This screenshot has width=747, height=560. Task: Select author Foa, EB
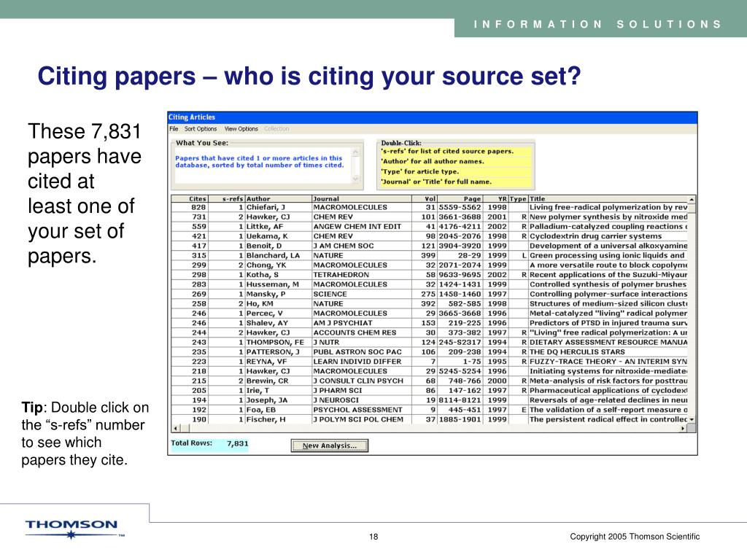261,410
